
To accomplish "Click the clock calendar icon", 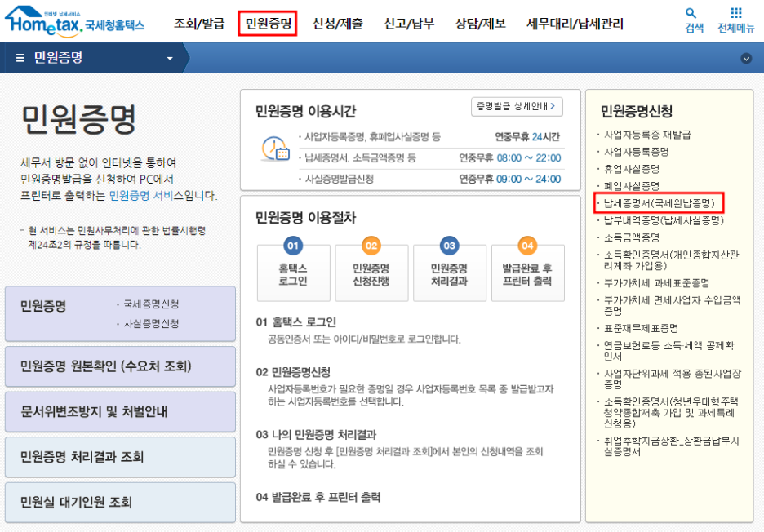I will pos(274,149).
